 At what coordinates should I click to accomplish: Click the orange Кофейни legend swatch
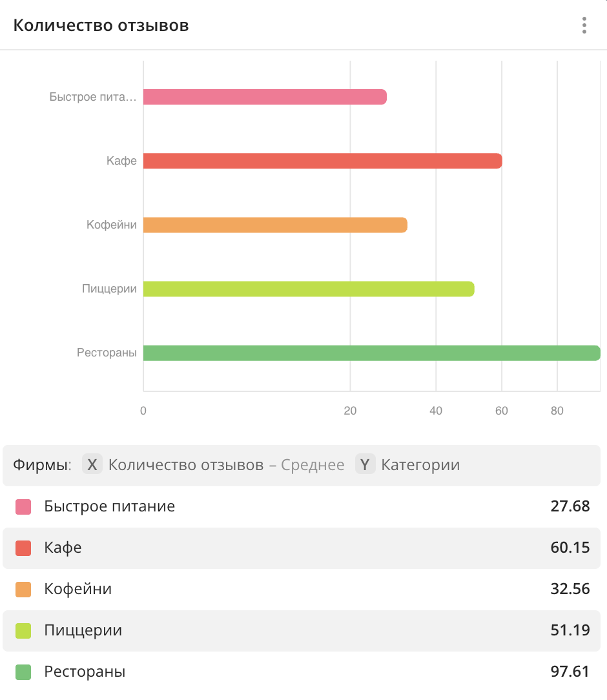23,590
